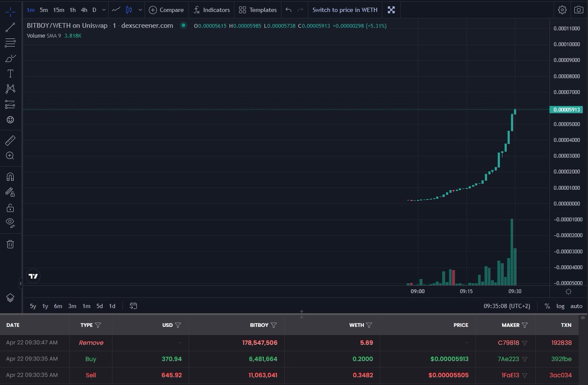Viewport: 588px width, 385px height.
Task: Open transaction 192838 link
Action: [x=562, y=343]
